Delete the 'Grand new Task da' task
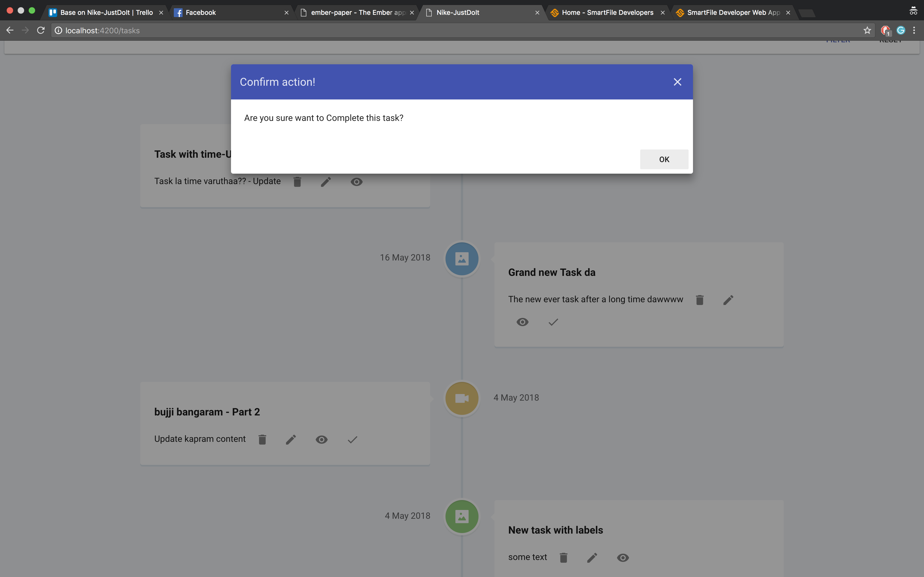924x577 pixels. pyautogui.click(x=700, y=300)
